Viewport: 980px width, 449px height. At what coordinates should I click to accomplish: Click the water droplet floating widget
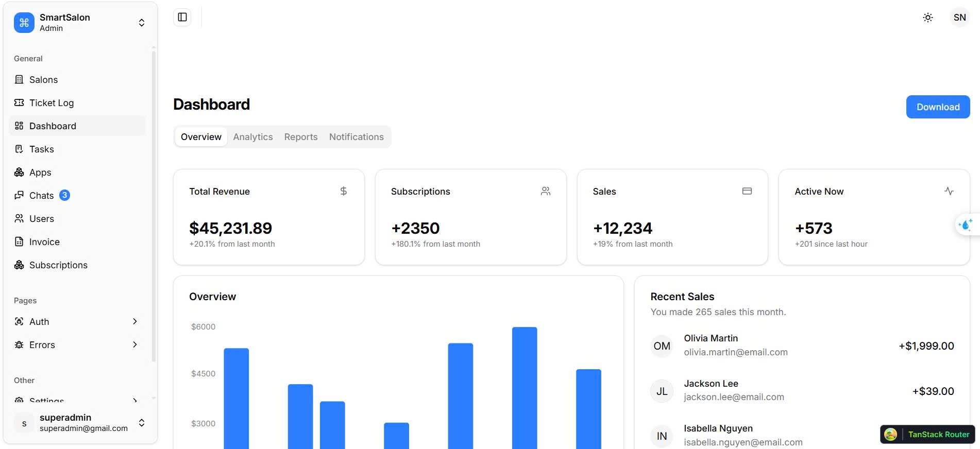(966, 224)
